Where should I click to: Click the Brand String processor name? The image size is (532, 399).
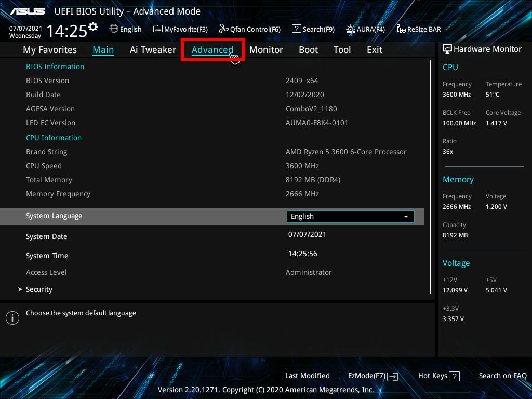tap(346, 152)
